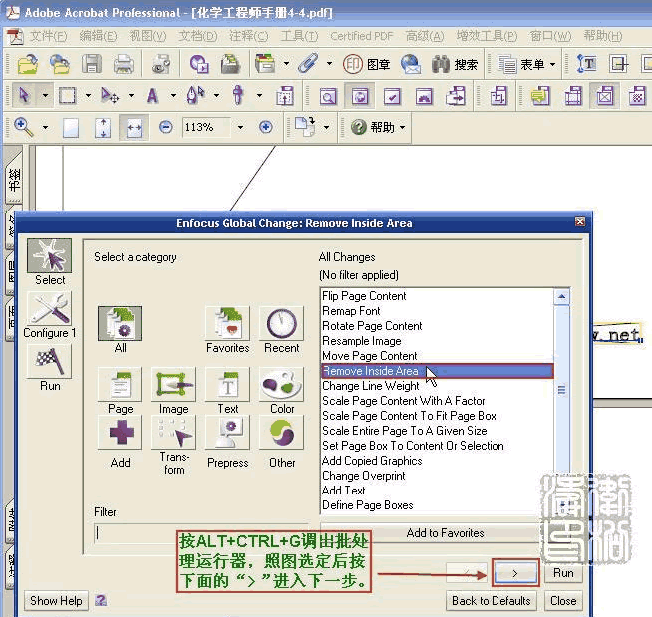Select Remap Font in list
Viewport: 652px width, 617px height.
[x=437, y=311]
